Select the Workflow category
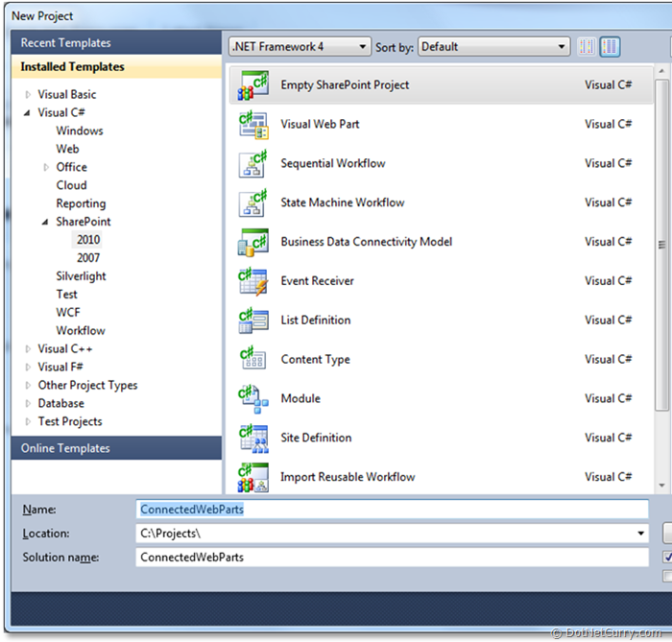This screenshot has width=672, height=642. click(x=81, y=331)
